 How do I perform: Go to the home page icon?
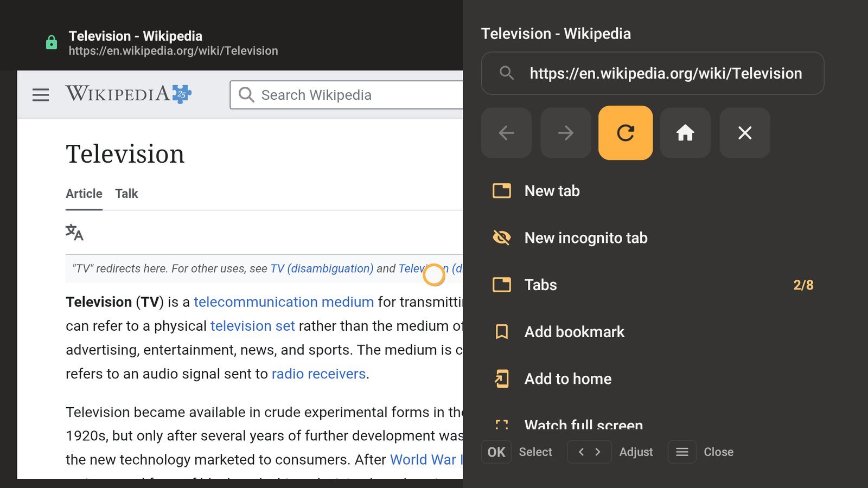[x=685, y=133]
